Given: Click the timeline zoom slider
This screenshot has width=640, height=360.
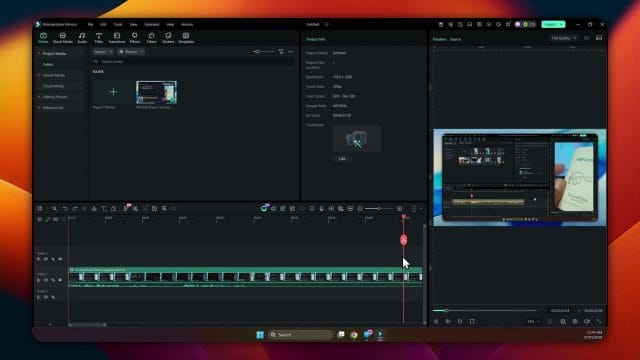Looking at the screenshot, I should point(379,209).
